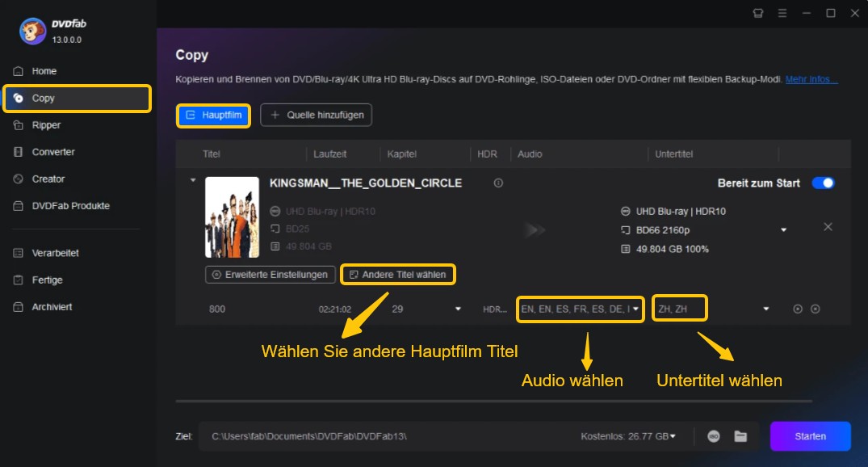Click the Audio column header
Image resolution: width=868 pixels, height=467 pixels.
(x=530, y=154)
